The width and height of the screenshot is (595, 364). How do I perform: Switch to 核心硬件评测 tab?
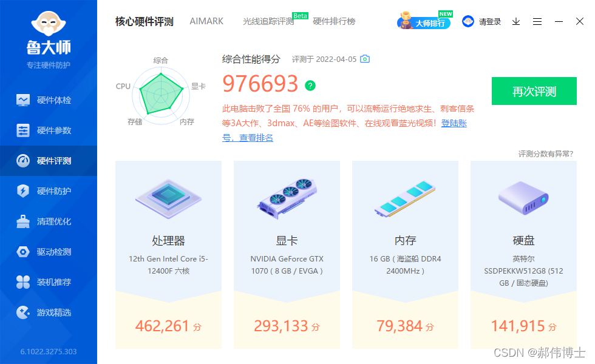click(144, 22)
